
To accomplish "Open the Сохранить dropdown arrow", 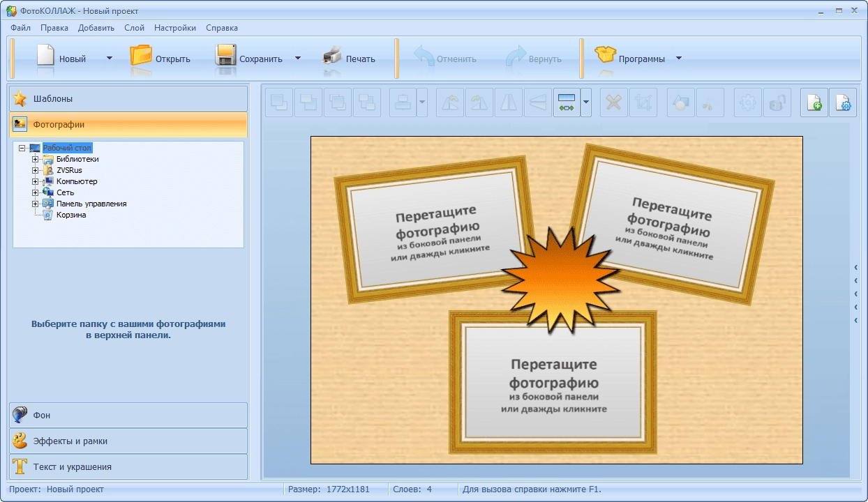I will pyautogui.click(x=298, y=59).
